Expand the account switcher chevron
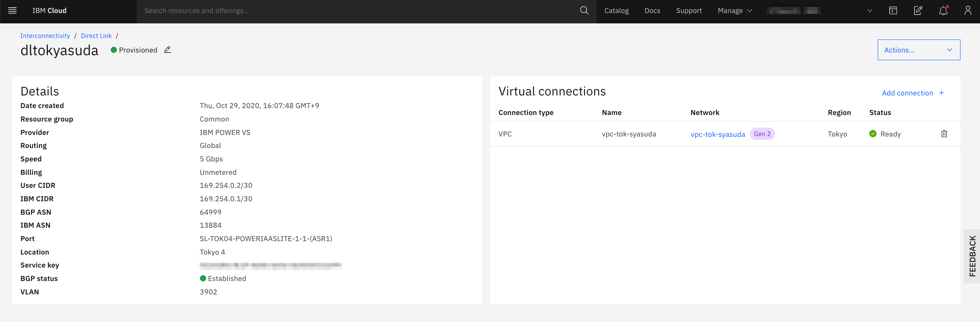Screen dimensions: 980x322 (x=870, y=11)
